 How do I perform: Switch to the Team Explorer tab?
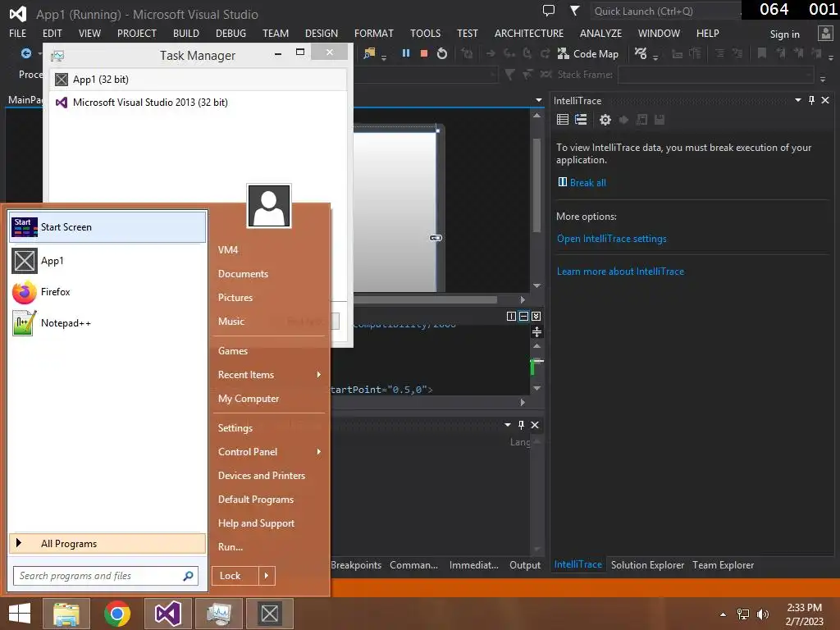[723, 564]
